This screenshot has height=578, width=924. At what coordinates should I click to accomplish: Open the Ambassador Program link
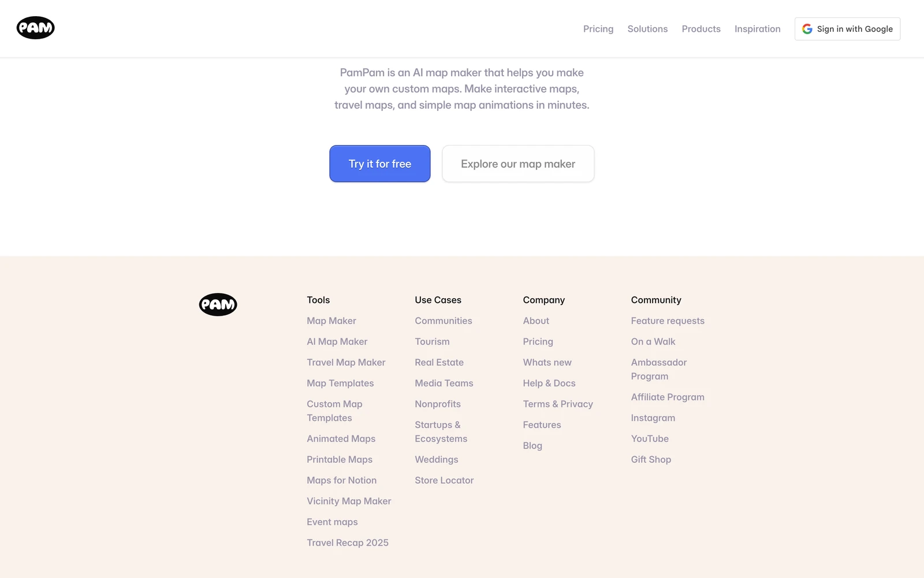pyautogui.click(x=659, y=369)
